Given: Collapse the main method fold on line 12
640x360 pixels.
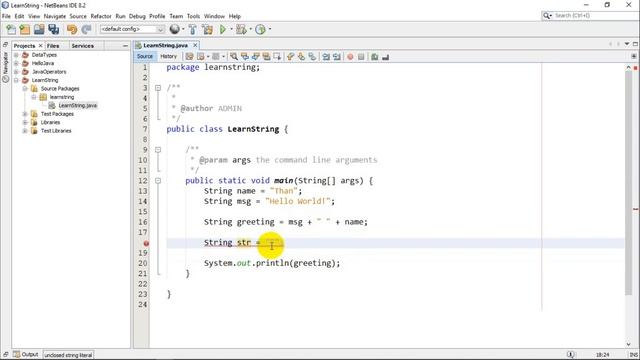Looking at the screenshot, I should 158,180.
